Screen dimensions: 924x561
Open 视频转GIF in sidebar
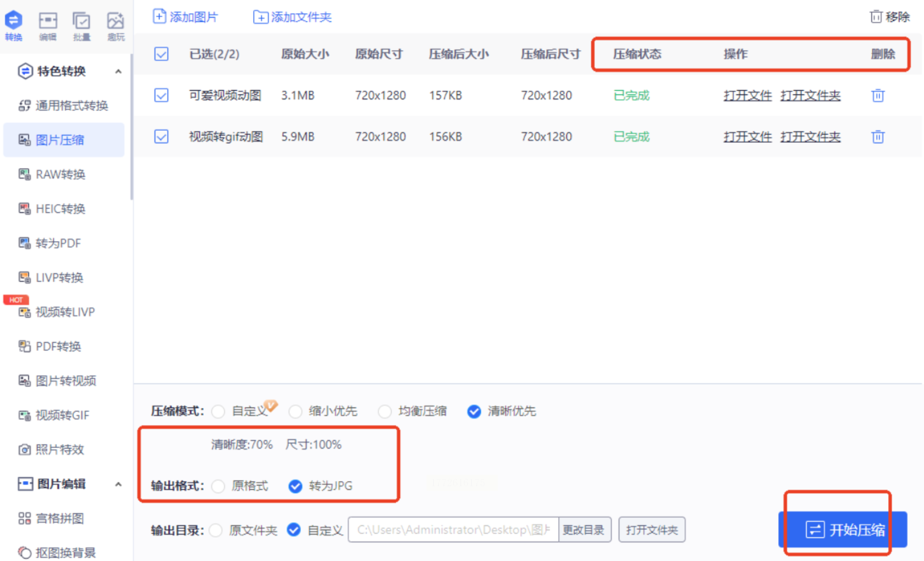click(62, 415)
